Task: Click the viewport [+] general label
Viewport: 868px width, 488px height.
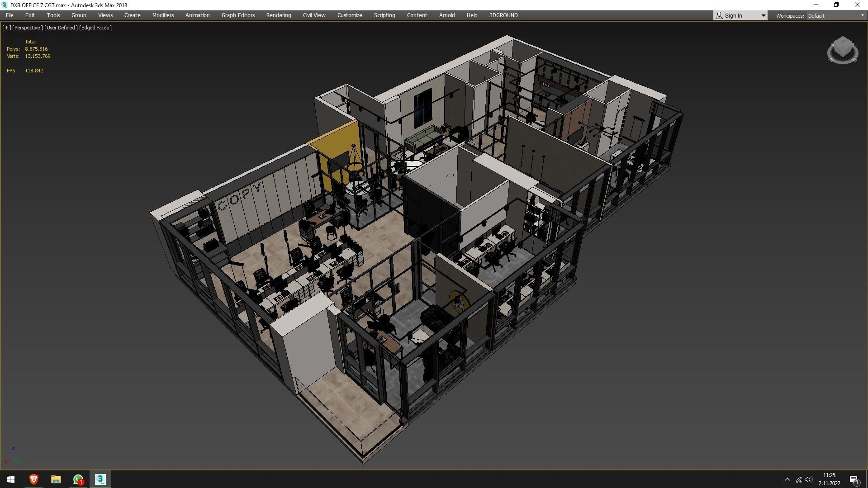Action: tap(6, 28)
